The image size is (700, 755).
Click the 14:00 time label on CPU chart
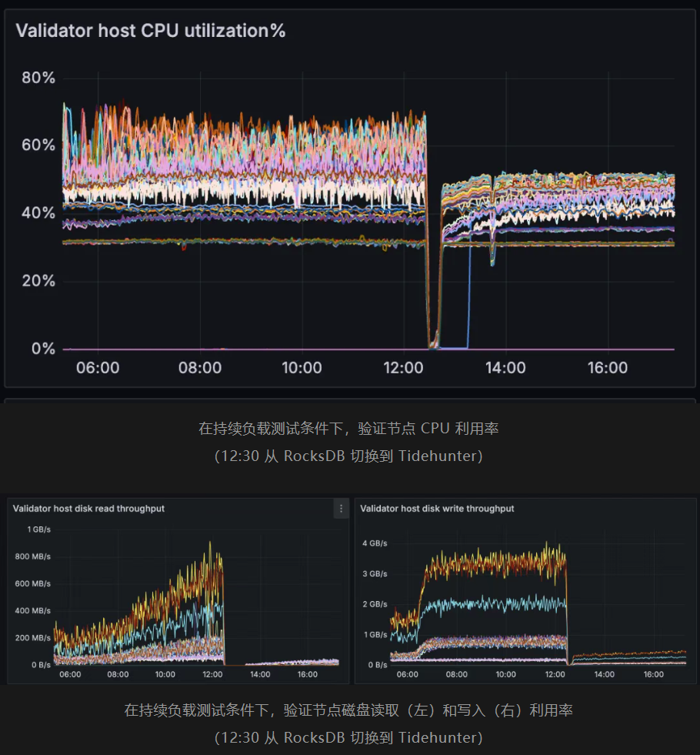505,368
